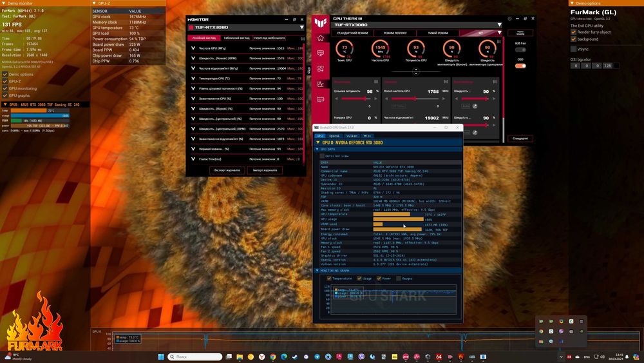Collapse GPU 0: NVIDIA GeForce RTX 3080 section
644x363 pixels.
pos(317,142)
